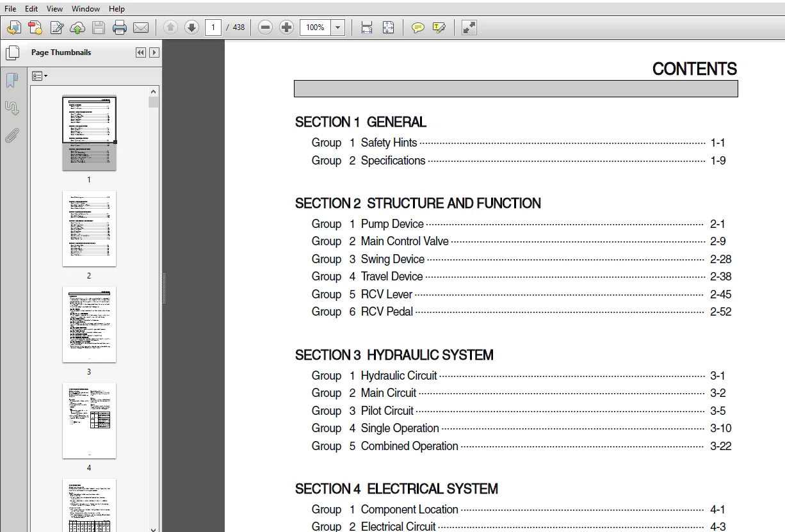
Task: Open the File menu
Action: point(10,8)
